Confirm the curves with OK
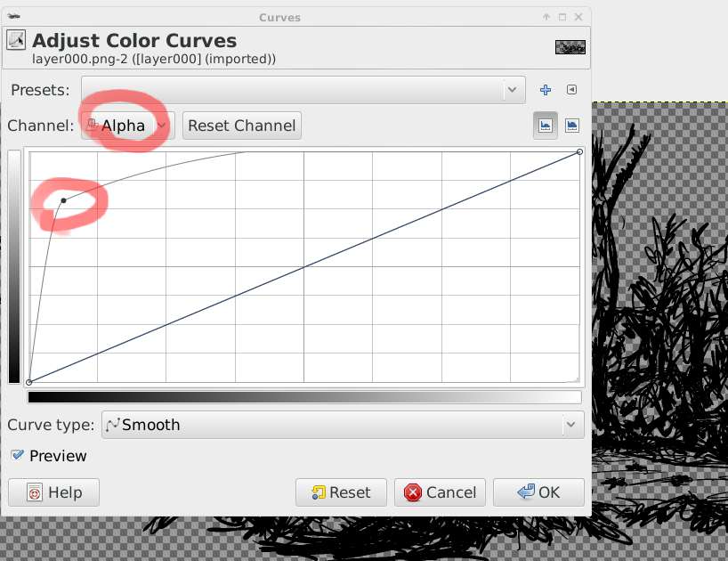The height and width of the screenshot is (561, 728). (x=538, y=492)
